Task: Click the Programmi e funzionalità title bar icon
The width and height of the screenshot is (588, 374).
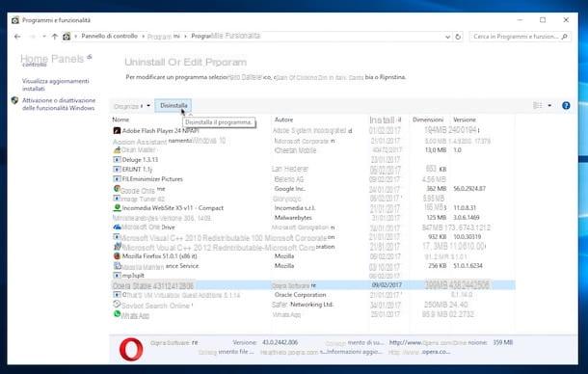Action: tap(15, 20)
